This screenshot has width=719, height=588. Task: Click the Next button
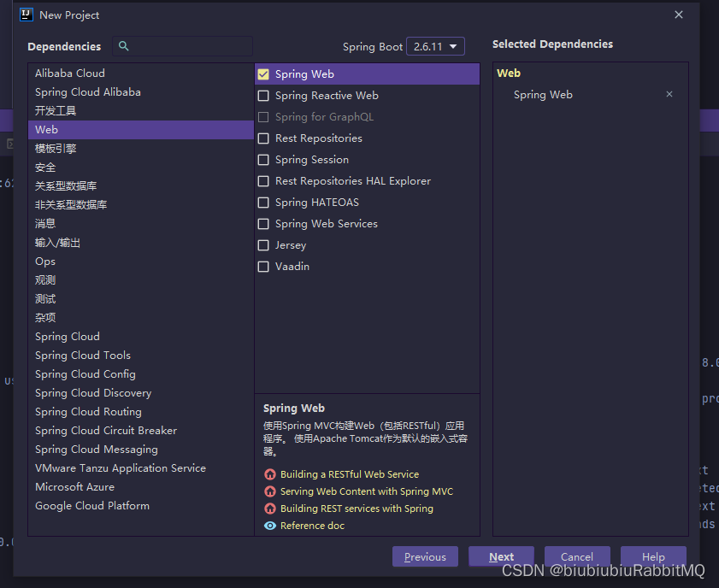click(501, 556)
